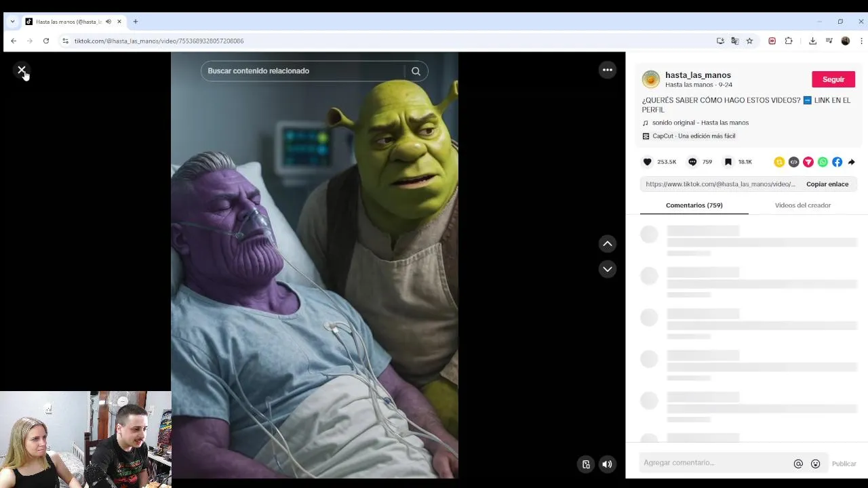Open Chrome profile avatar
The height and width of the screenshot is (488, 868).
pyautogui.click(x=846, y=41)
